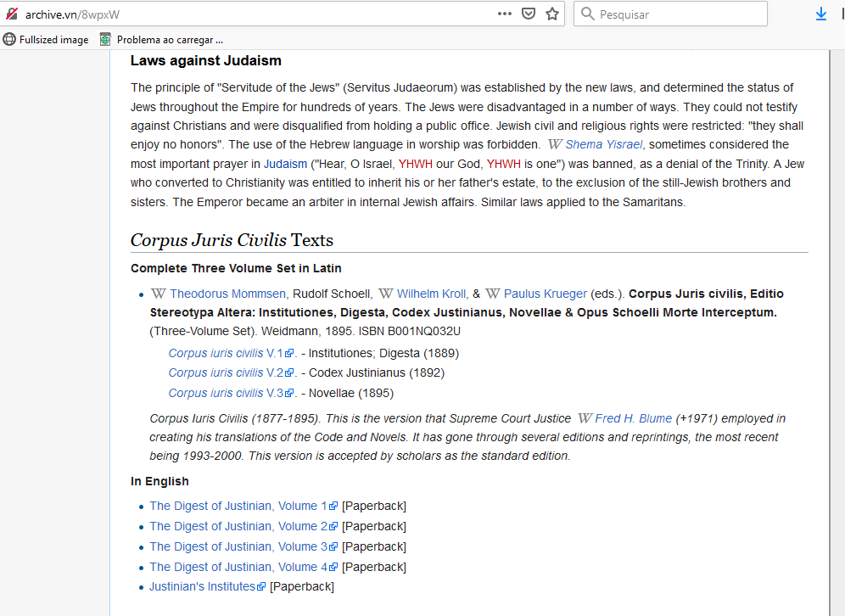Click the tracking protection icon in address bar
Viewport: 845px width, 616px height.
click(x=11, y=14)
